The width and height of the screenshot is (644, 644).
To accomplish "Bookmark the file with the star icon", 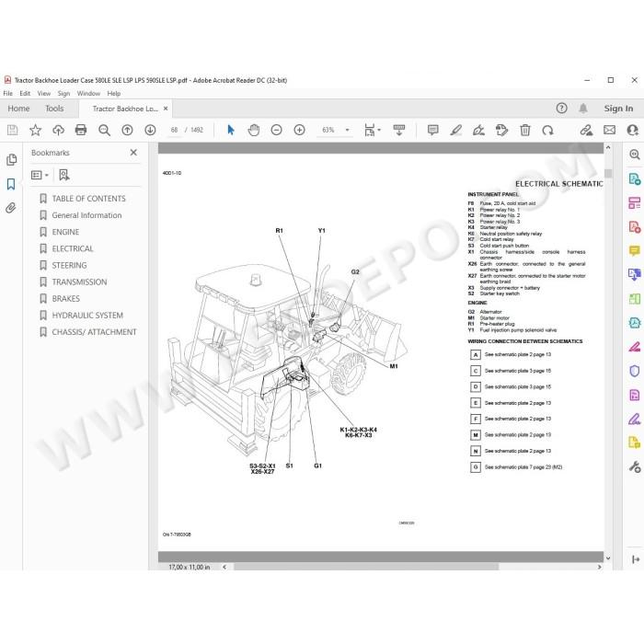I will (35, 131).
